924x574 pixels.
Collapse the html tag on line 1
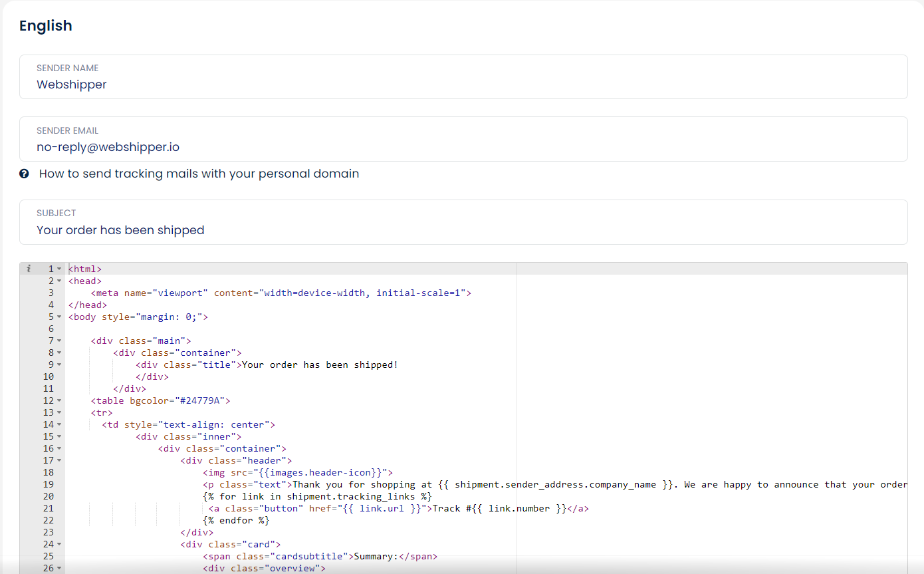coord(59,269)
